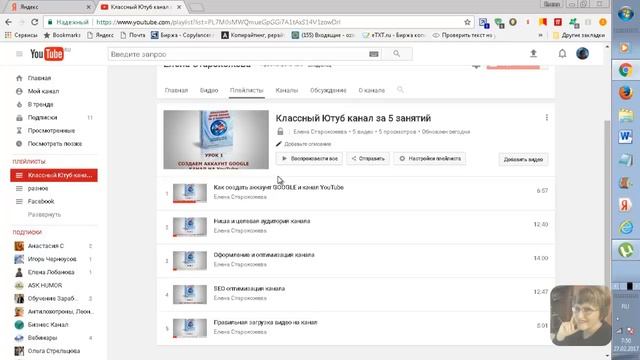Click Воспроизвести все button
Image resolution: width=640 pixels, height=360 pixels.
pyautogui.click(x=309, y=158)
